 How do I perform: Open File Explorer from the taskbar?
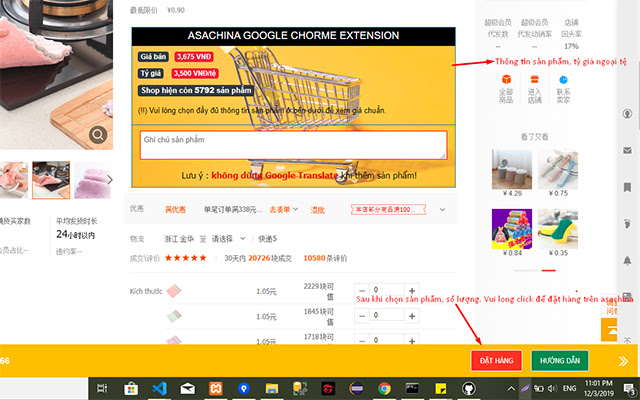[272, 388]
